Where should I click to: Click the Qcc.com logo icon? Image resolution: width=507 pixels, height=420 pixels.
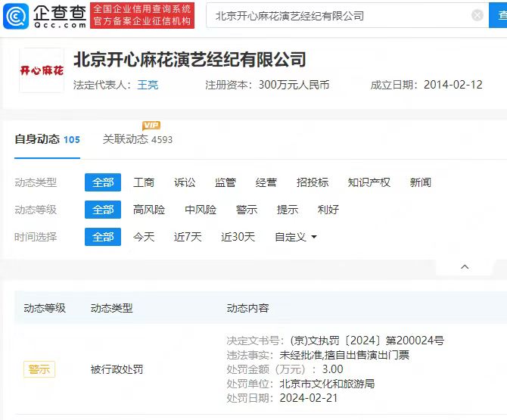pyautogui.click(x=17, y=15)
